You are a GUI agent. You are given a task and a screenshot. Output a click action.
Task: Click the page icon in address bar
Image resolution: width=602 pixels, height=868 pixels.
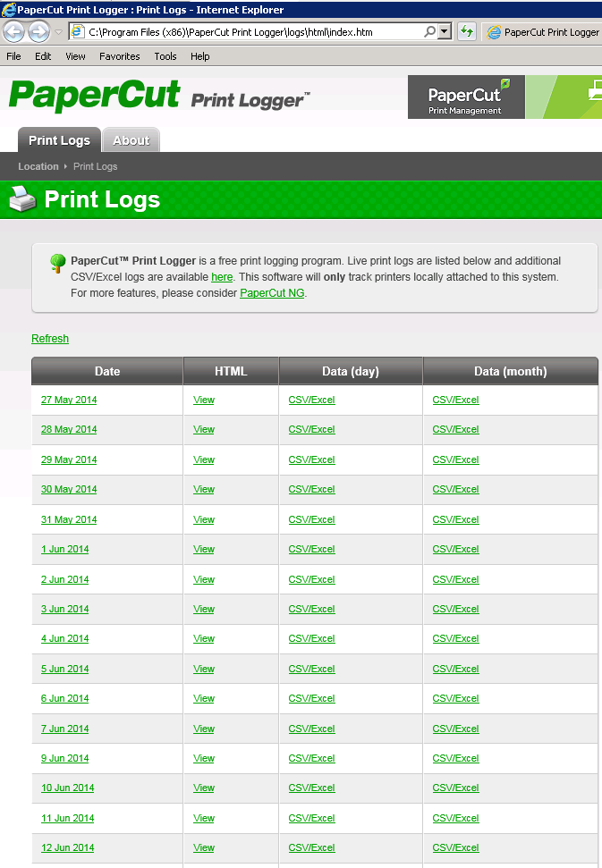(x=78, y=31)
